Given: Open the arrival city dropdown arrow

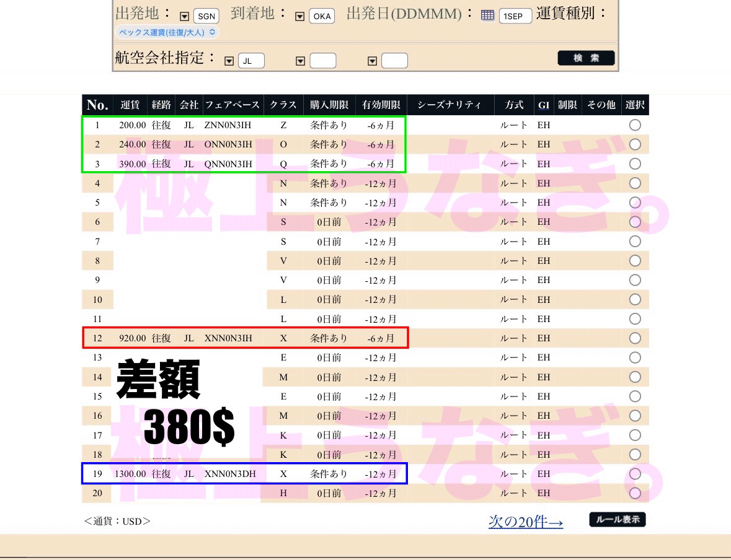Looking at the screenshot, I should 300,16.
